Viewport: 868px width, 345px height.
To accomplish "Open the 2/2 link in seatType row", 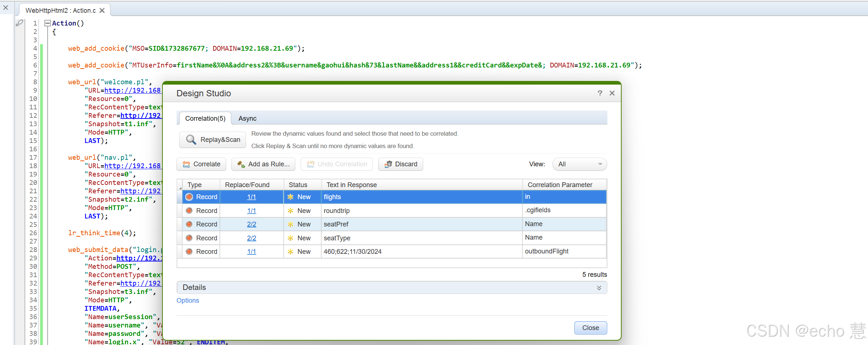I will coord(251,238).
